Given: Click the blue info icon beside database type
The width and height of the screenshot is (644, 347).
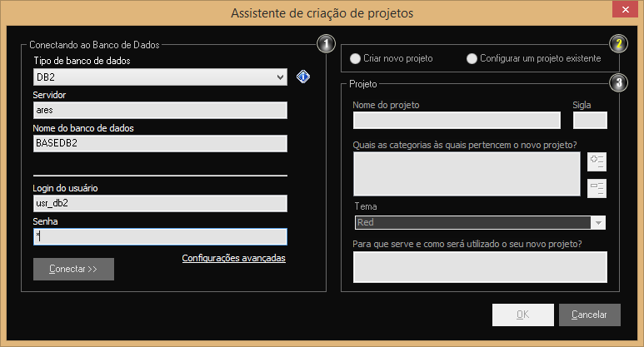Looking at the screenshot, I should point(303,77).
